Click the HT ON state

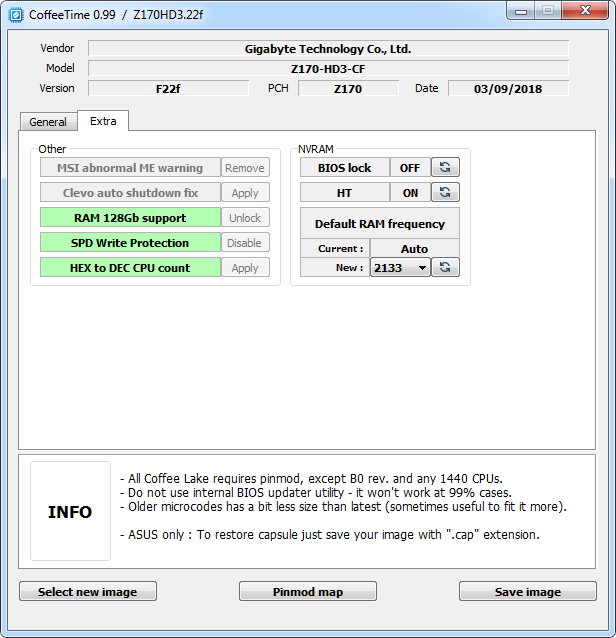410,192
